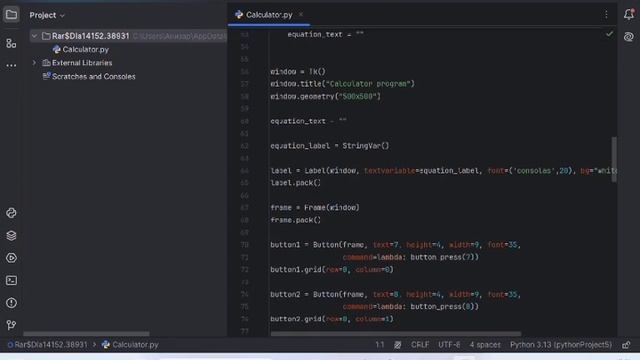Show more tool windows ellipsis icon

pyautogui.click(x=11, y=65)
